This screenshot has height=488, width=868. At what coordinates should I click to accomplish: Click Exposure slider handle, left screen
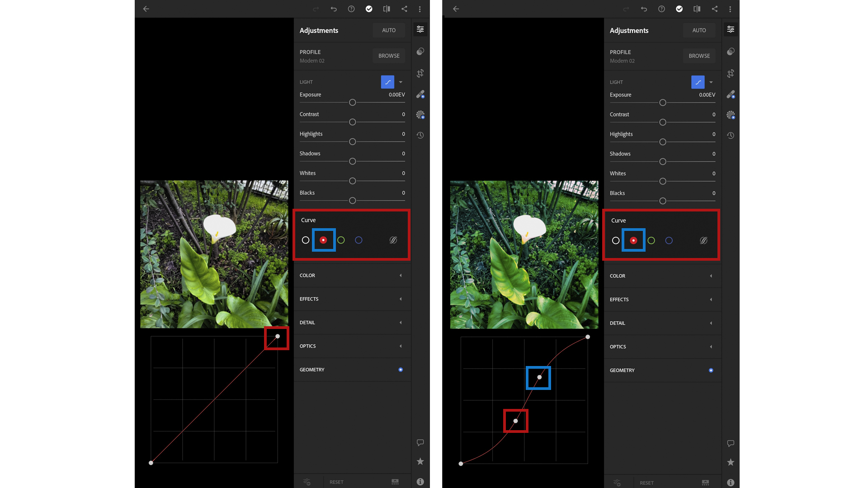coord(353,103)
